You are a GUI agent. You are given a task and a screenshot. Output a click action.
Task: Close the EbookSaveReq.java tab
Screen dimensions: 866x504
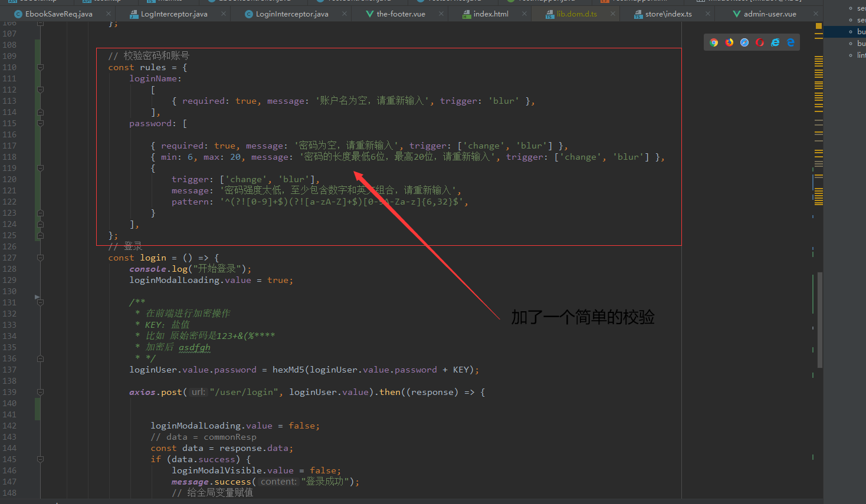(x=109, y=14)
